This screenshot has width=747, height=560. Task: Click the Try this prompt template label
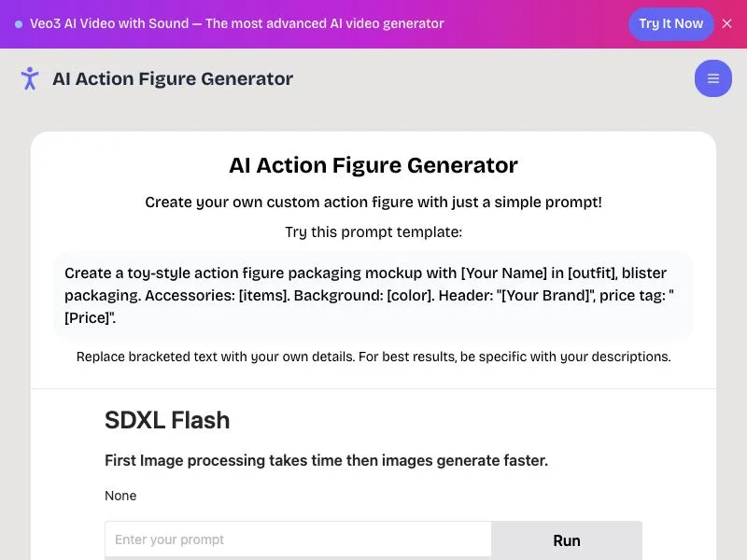[373, 232]
